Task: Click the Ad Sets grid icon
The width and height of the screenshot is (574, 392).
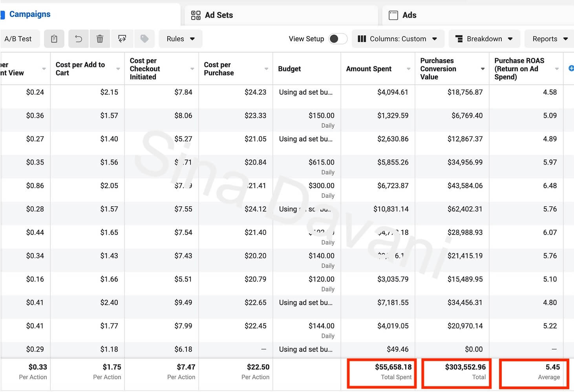Action: pos(196,15)
